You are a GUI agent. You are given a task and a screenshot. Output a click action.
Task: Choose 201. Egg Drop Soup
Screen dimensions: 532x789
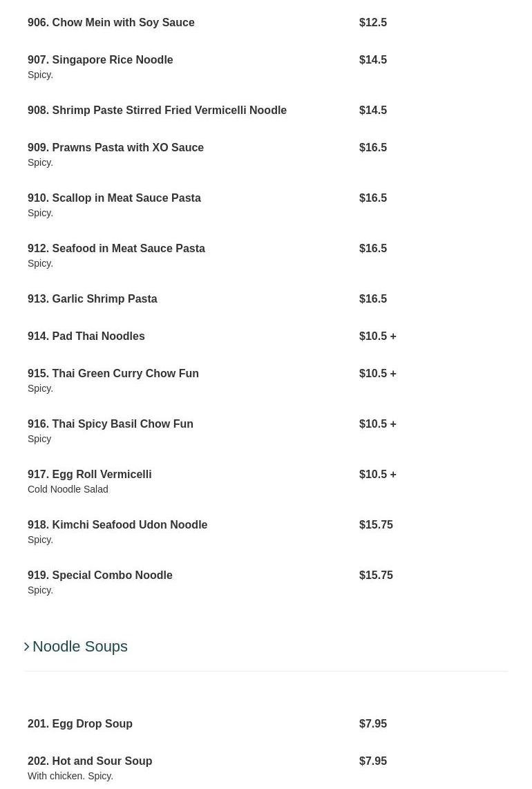[80, 724]
